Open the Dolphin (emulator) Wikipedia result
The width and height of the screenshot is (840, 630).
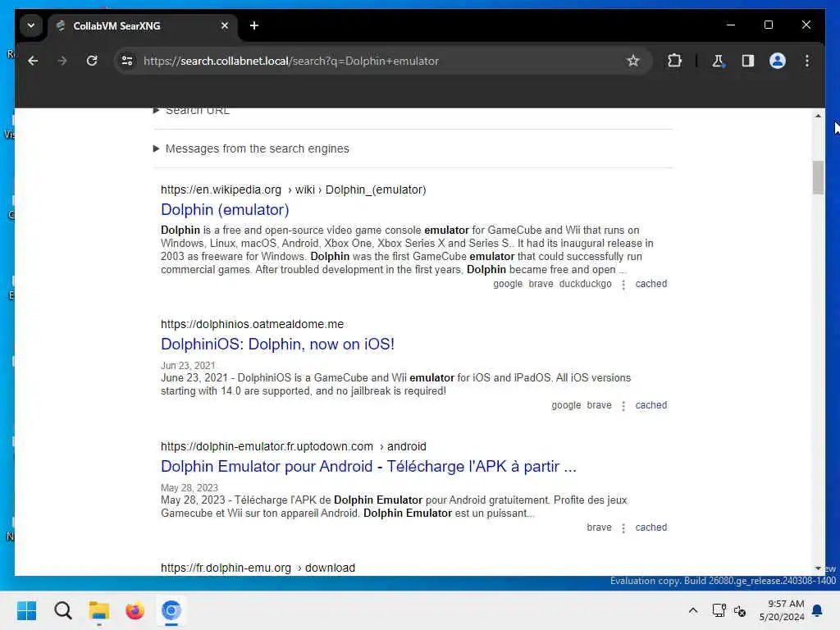click(225, 209)
